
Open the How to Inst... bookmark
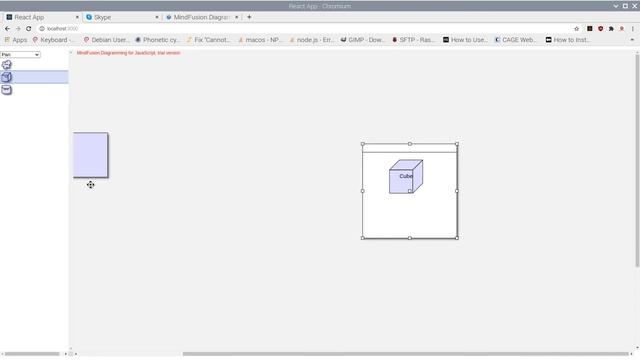(x=568, y=40)
